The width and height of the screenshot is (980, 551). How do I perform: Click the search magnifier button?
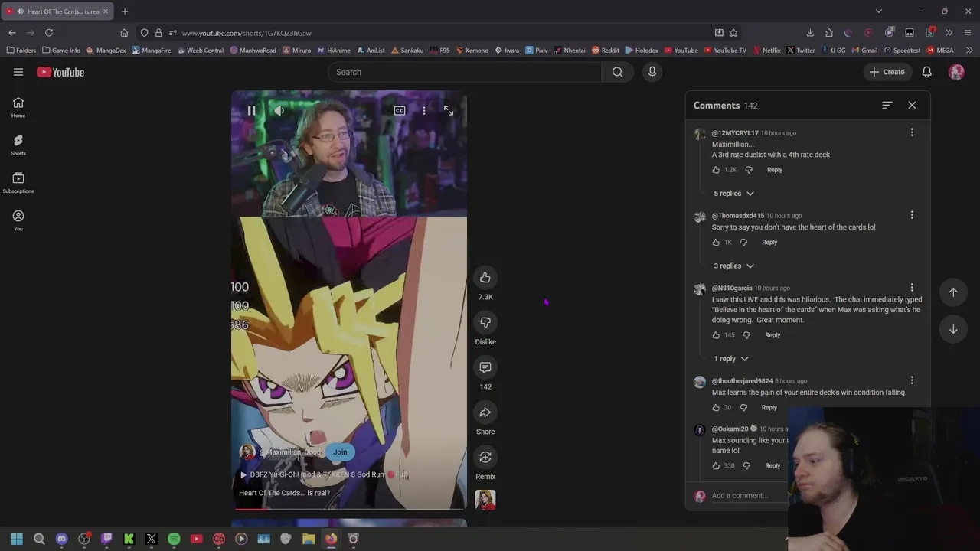pyautogui.click(x=617, y=72)
